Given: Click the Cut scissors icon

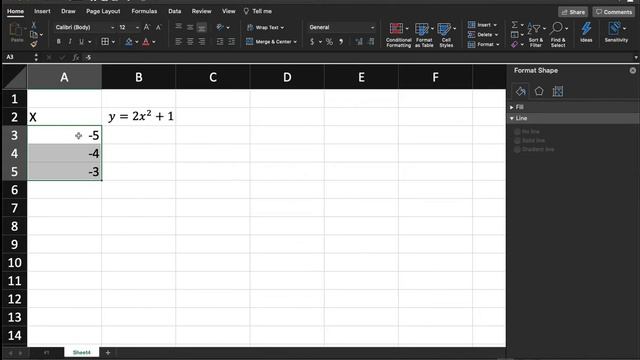Looking at the screenshot, I should (x=34, y=26).
